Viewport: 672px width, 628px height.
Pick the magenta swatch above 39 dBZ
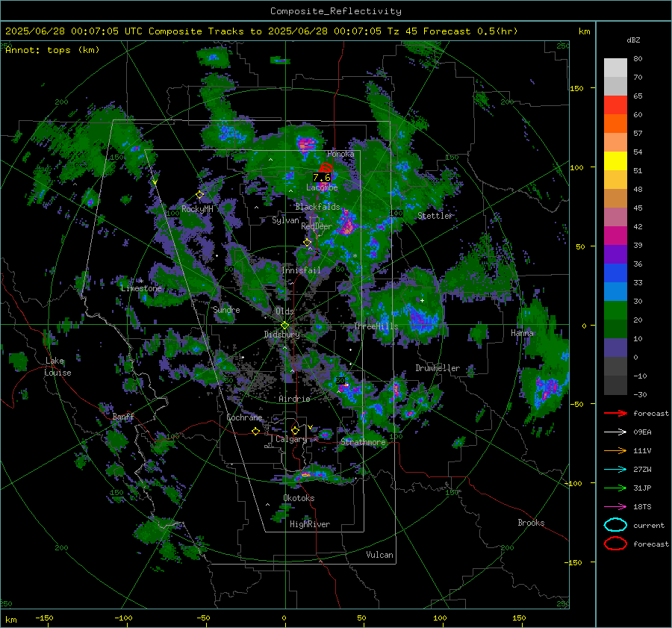pos(615,235)
